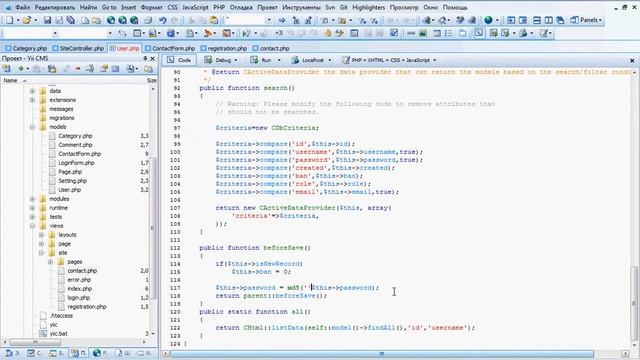Viewport: 640px width, 360px height.
Task: Open dropdown arrow next to New file
Action: click(x=18, y=20)
